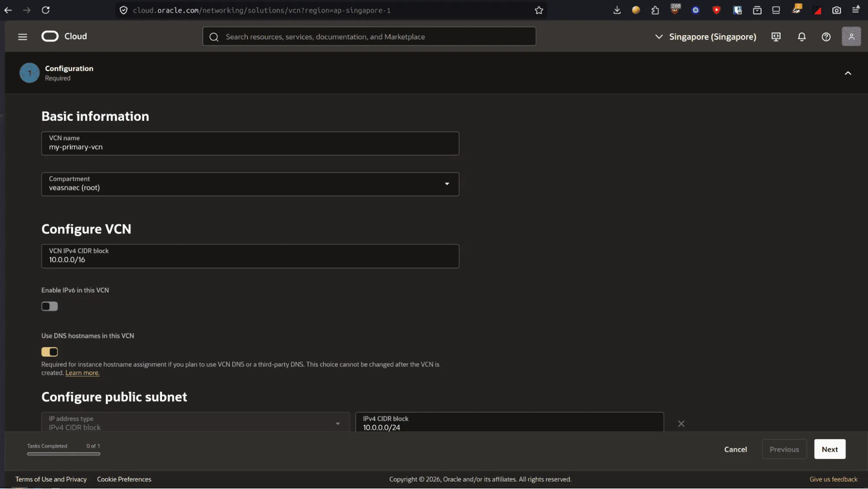The height and width of the screenshot is (489, 868).
Task: Open the help question-mark icon
Action: [826, 37]
